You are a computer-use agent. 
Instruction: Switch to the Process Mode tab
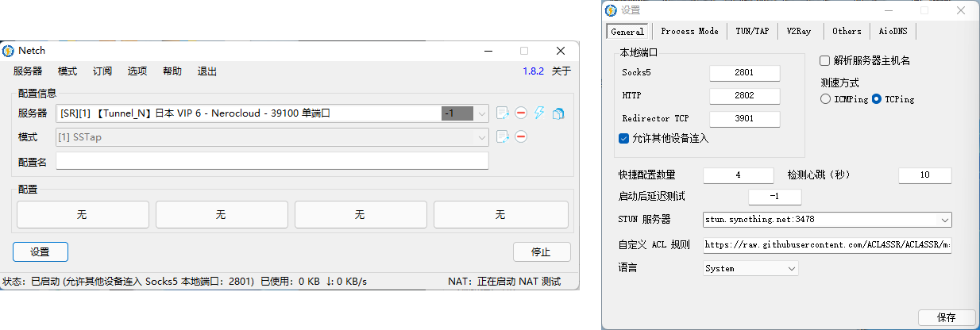pyautogui.click(x=689, y=31)
